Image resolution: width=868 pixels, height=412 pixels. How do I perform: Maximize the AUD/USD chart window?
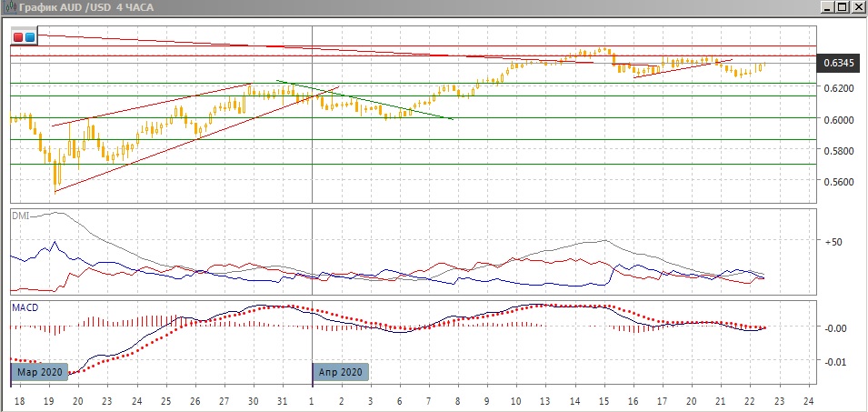tap(842, 7)
